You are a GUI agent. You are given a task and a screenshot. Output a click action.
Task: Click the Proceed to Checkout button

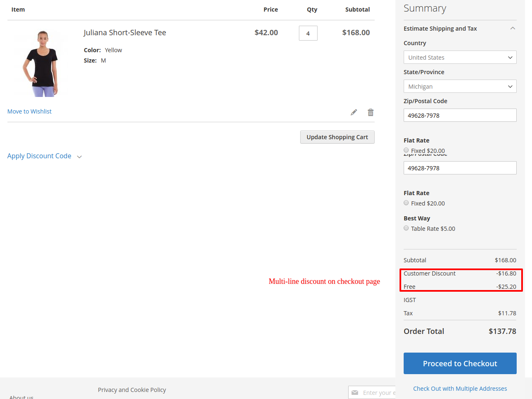coord(460,363)
